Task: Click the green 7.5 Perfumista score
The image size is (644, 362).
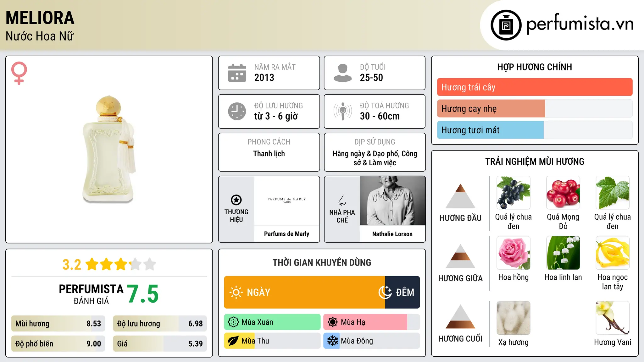Action: [143, 294]
